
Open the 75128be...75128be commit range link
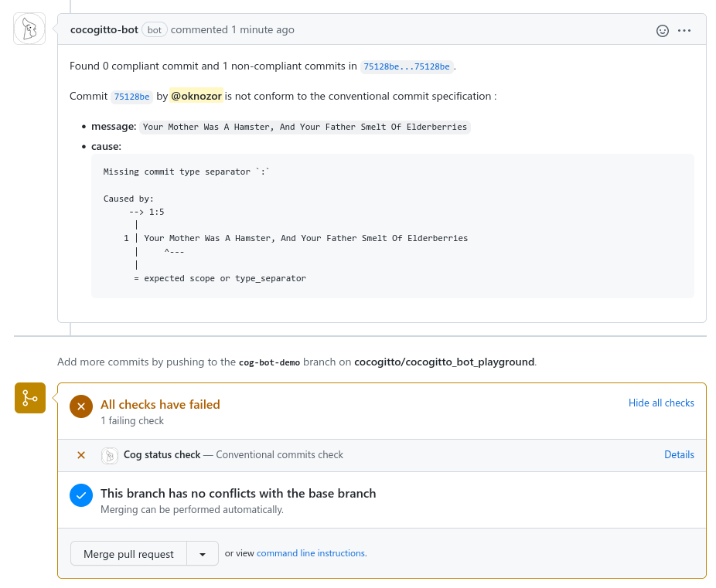pos(407,66)
